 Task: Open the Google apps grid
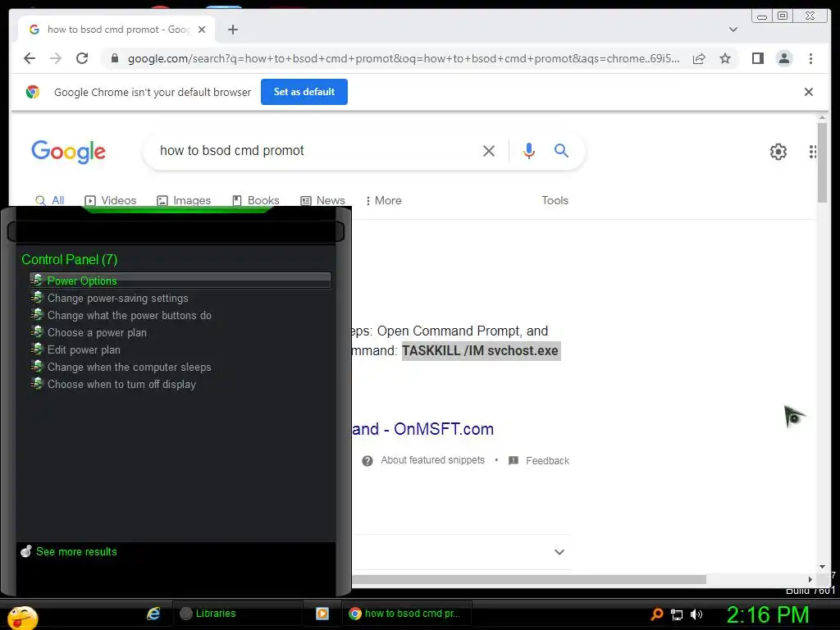pyautogui.click(x=813, y=152)
